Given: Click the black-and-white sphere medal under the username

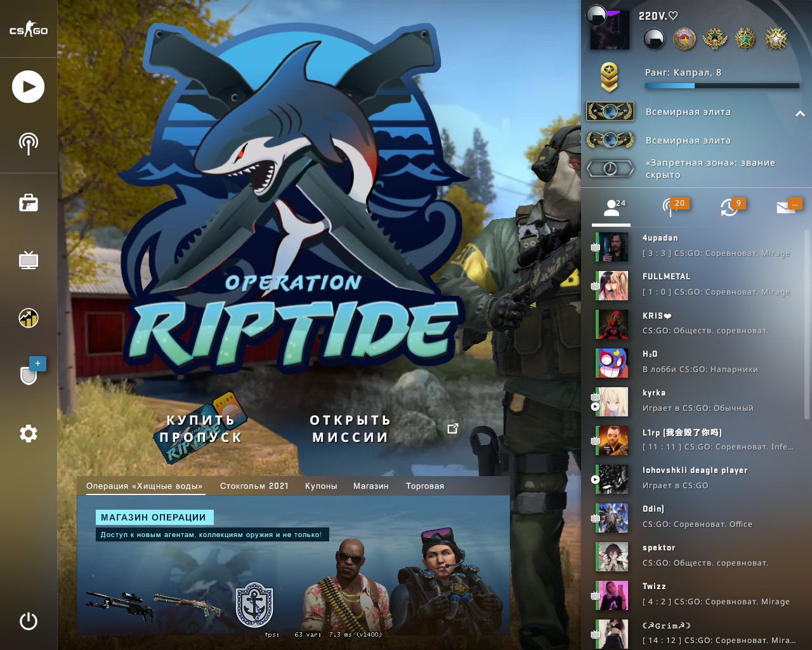Looking at the screenshot, I should point(654,39).
